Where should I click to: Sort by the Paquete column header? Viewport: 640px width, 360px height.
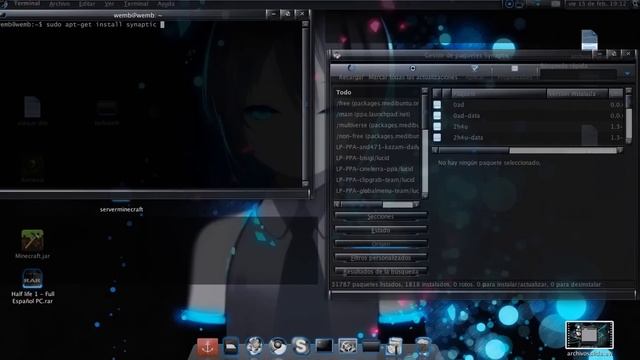tap(498, 93)
